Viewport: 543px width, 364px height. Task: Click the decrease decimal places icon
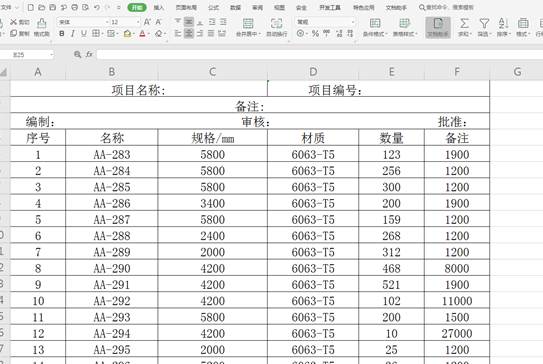350,34
